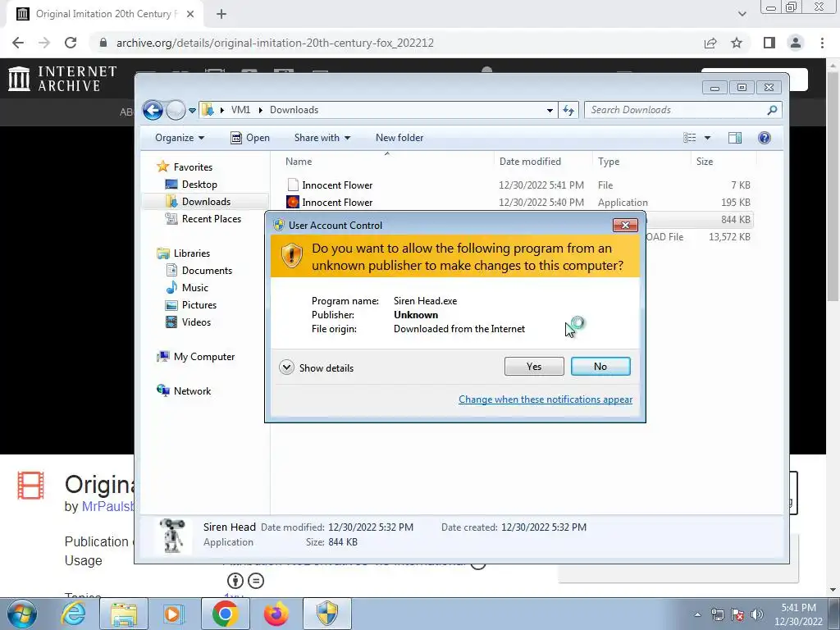Viewport: 840px width, 630px height.
Task: Reload the archive.org page in Chrome
Action: pyautogui.click(x=71, y=43)
